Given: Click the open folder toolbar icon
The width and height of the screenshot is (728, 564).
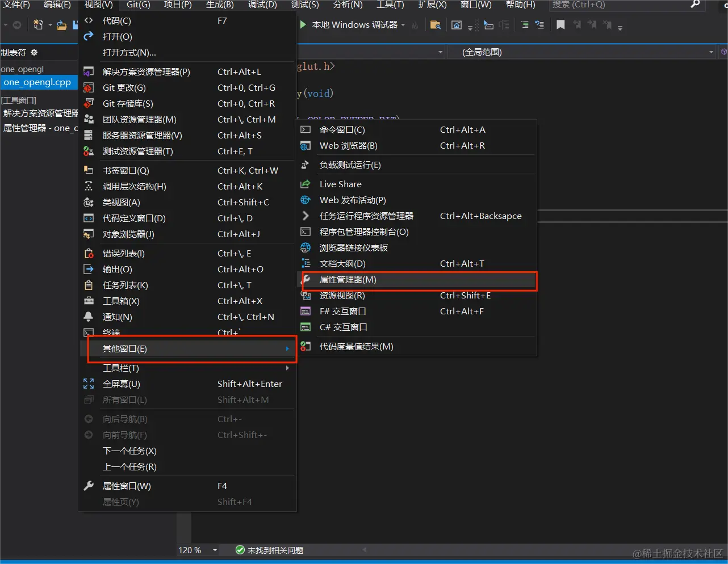Looking at the screenshot, I should [x=62, y=26].
